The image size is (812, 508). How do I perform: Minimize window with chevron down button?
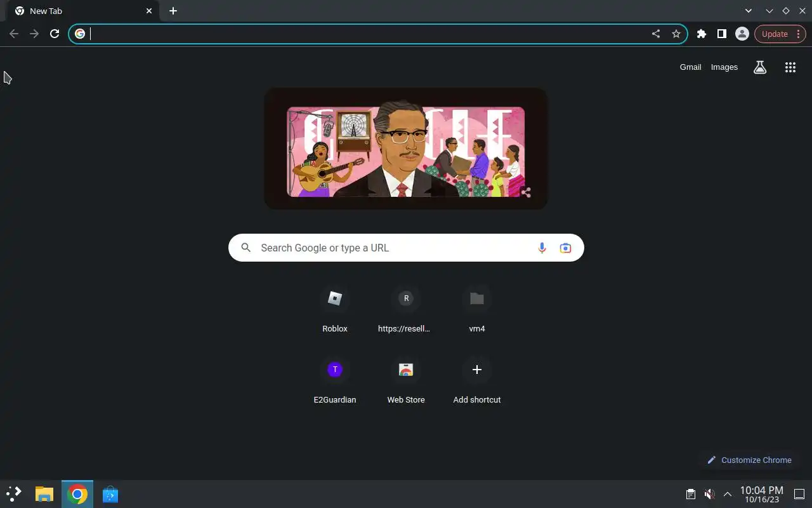[769, 11]
